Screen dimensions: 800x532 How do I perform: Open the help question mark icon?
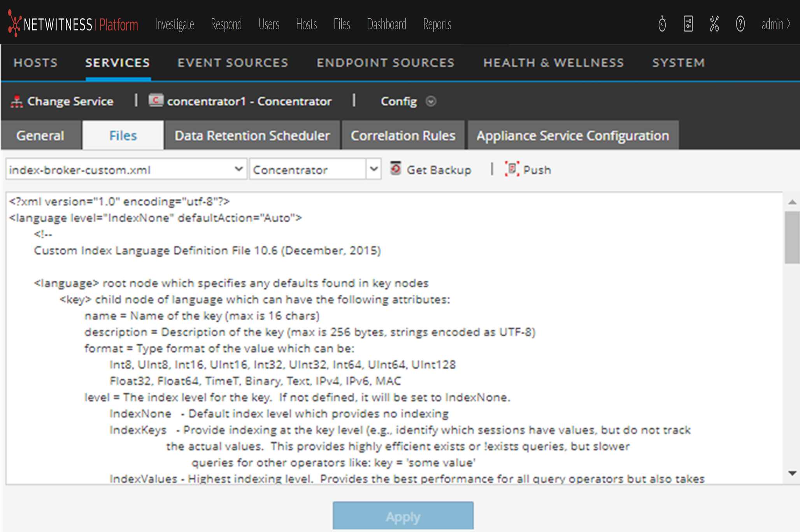(740, 24)
